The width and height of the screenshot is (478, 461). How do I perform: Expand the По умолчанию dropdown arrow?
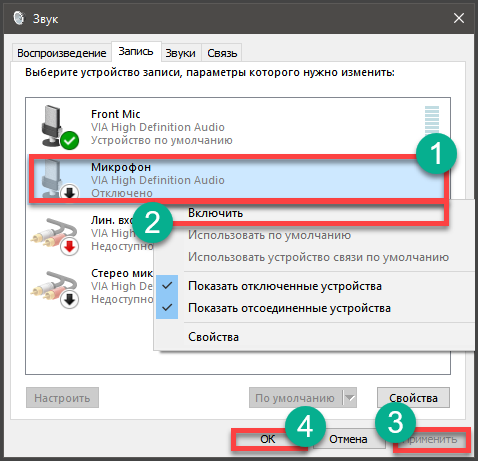pos(350,398)
